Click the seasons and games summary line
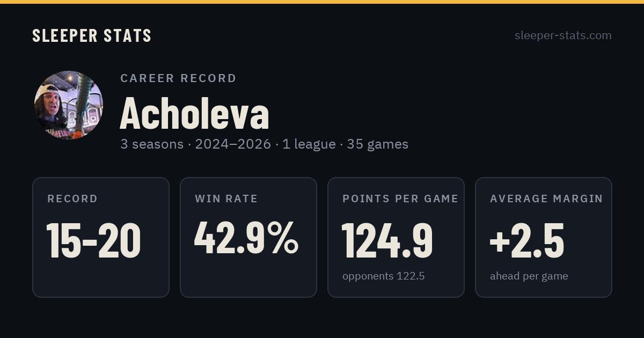Image resolution: width=644 pixels, height=338 pixels. click(264, 144)
